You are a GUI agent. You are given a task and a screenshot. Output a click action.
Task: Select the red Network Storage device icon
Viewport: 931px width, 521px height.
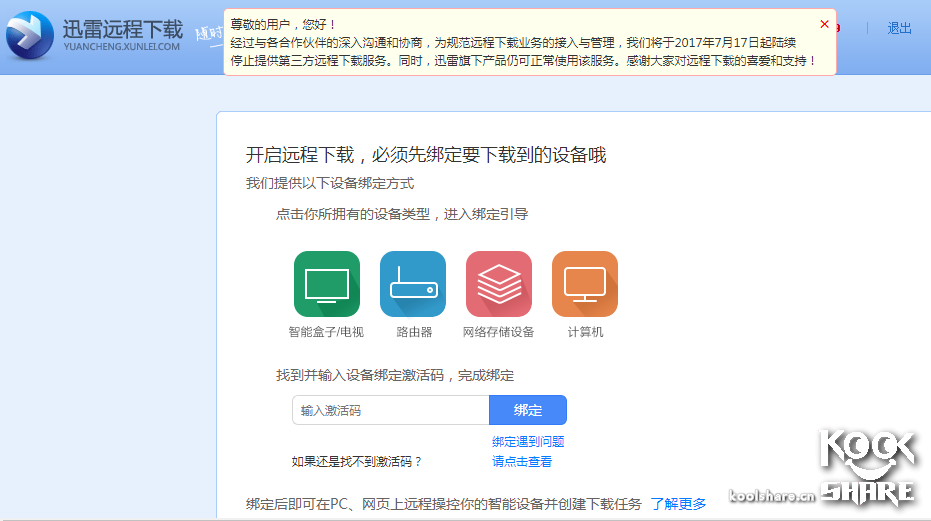tap(499, 284)
